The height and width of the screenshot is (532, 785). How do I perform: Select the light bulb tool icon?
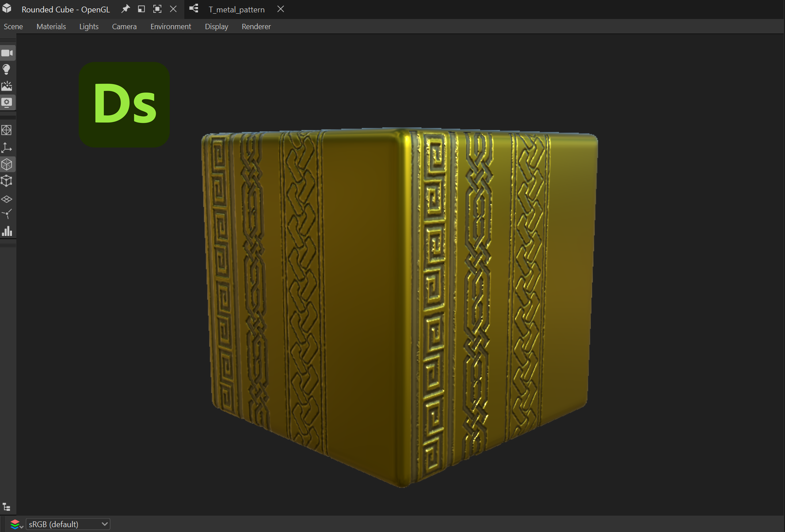tap(7, 69)
